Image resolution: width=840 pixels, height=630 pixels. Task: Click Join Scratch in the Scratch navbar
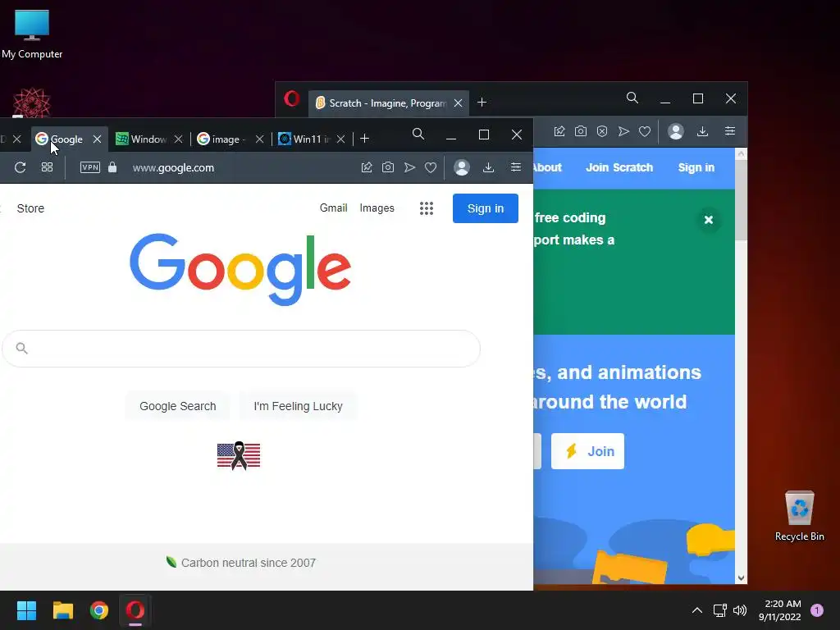click(x=619, y=167)
